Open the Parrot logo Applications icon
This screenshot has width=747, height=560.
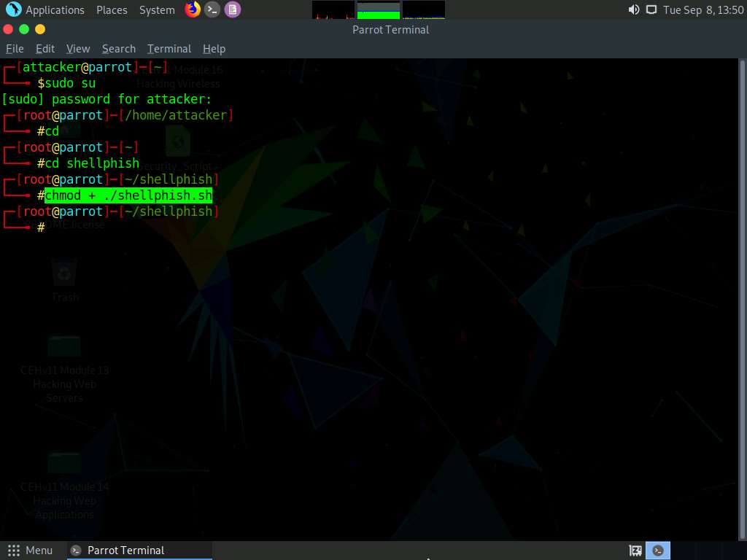(13, 9)
